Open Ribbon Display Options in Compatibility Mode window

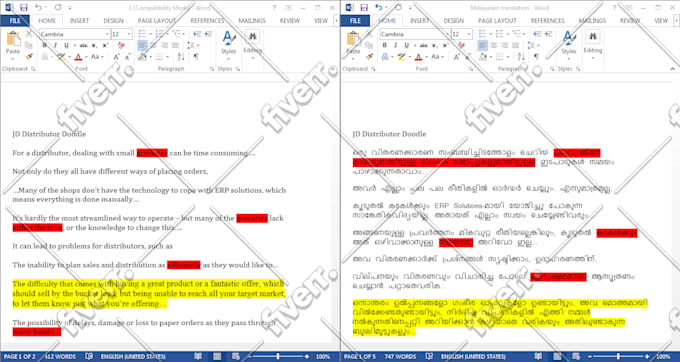[289, 8]
